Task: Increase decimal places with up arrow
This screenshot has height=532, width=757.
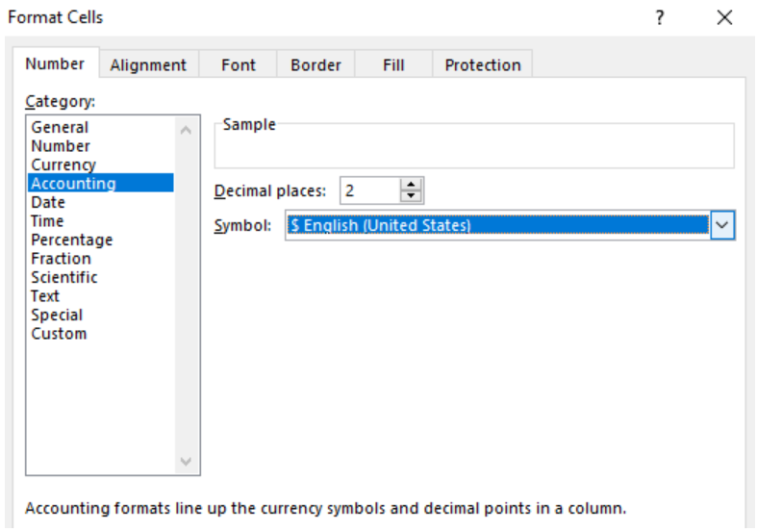Action: tap(411, 185)
